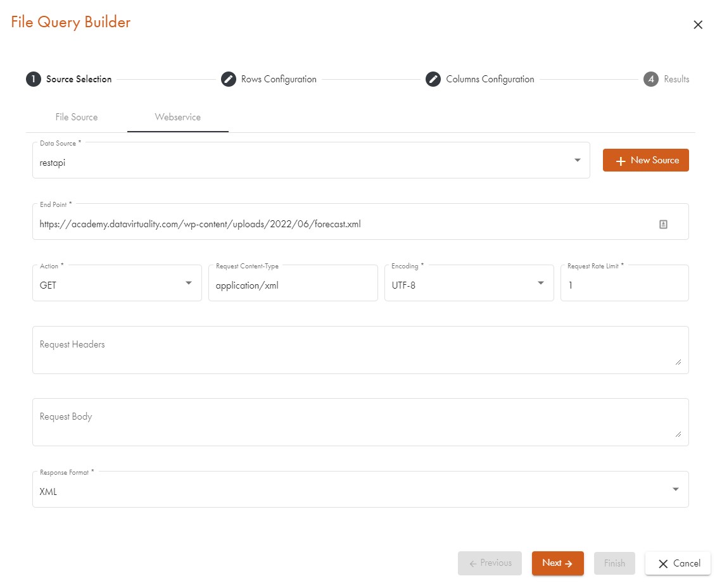Click the icon inside End Point field
The width and height of the screenshot is (722, 588).
[x=663, y=224]
